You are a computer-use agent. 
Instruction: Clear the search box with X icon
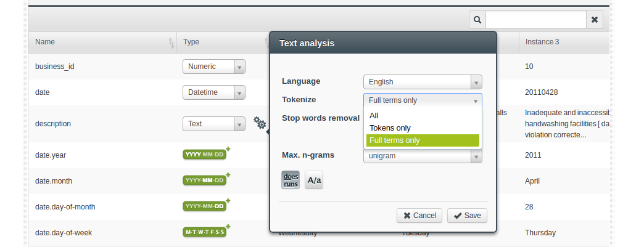click(594, 20)
